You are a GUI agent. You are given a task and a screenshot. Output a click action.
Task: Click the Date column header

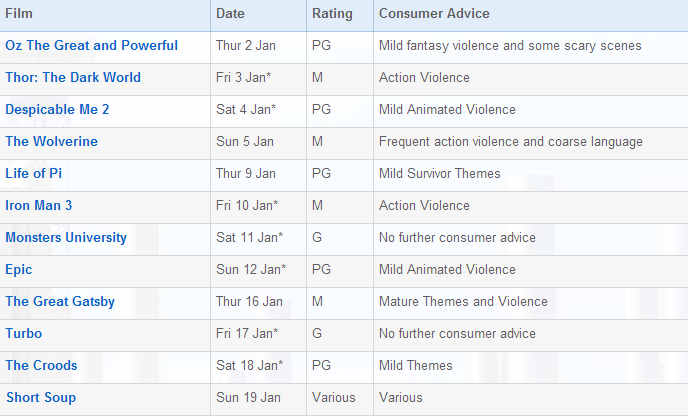click(230, 14)
